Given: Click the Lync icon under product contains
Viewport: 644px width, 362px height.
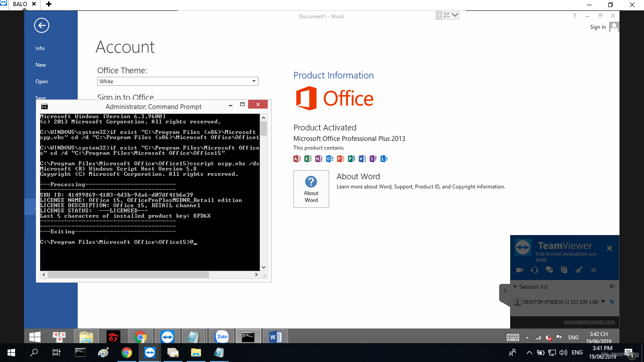Looking at the screenshot, I should pos(384,159).
